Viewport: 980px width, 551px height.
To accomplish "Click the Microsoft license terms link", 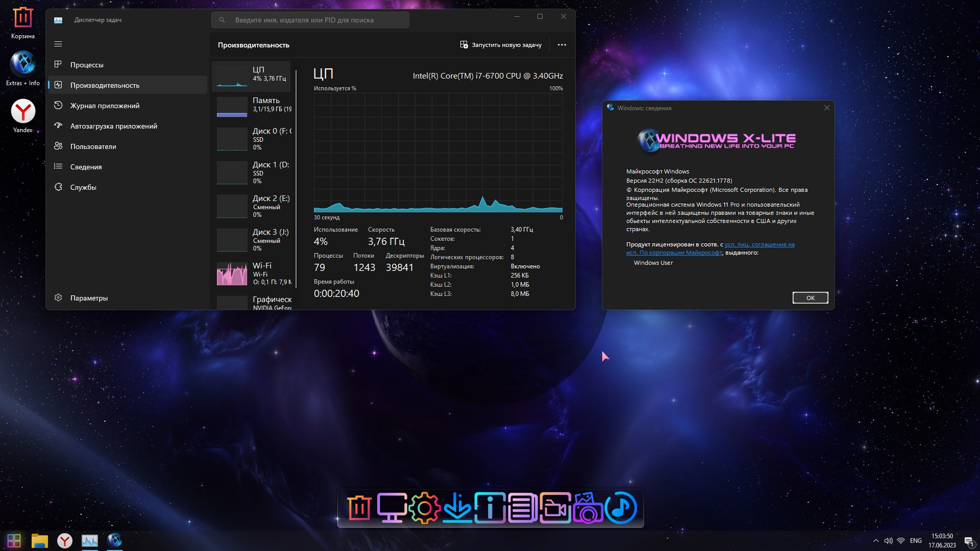I will [759, 245].
